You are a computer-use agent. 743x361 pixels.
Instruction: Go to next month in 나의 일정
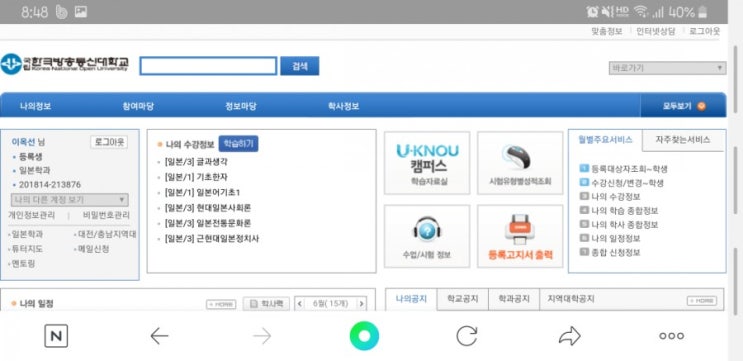coord(362,304)
